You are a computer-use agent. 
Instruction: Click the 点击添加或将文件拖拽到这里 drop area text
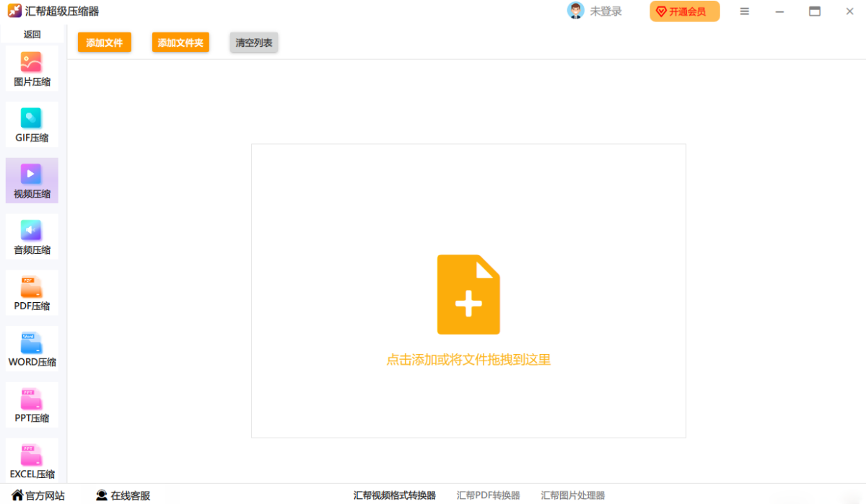point(468,360)
